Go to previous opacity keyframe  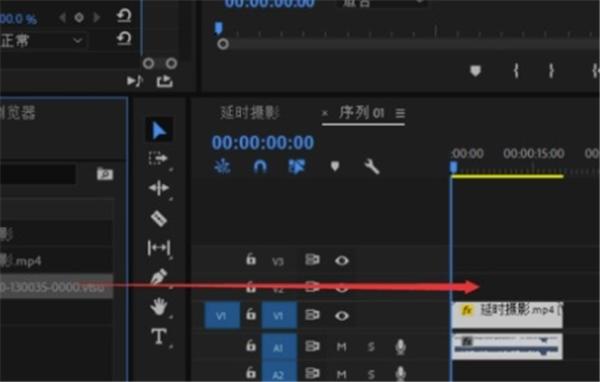62,18
